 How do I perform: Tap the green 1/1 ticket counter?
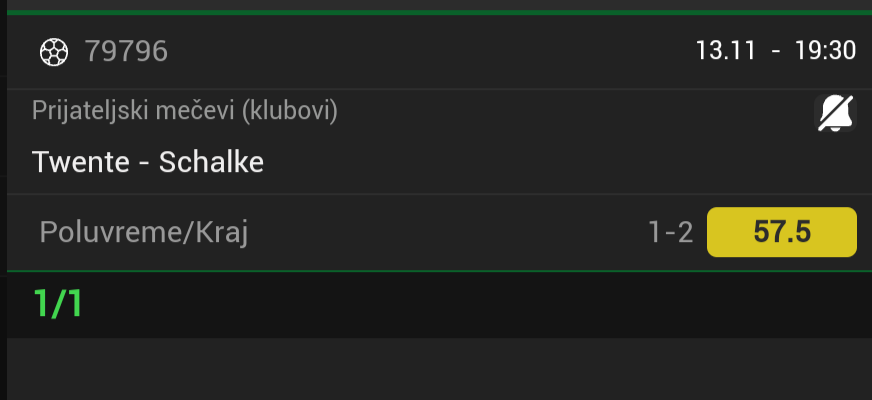point(58,304)
